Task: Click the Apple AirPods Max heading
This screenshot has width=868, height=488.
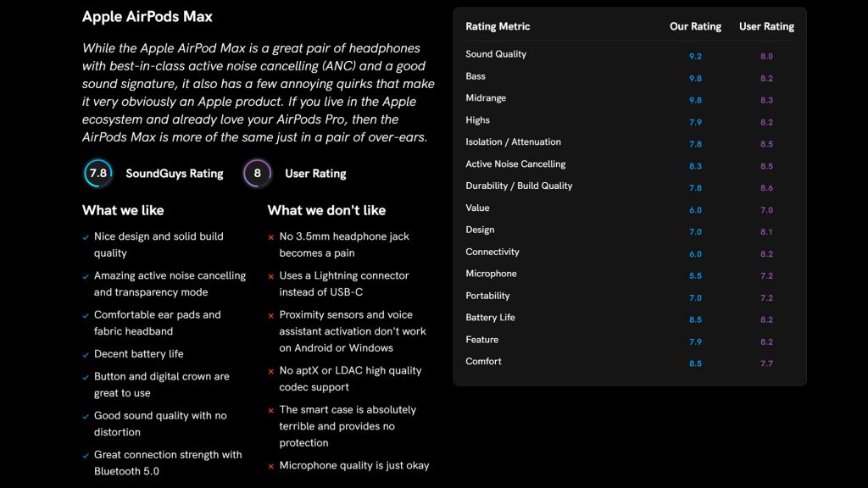Action: [147, 16]
